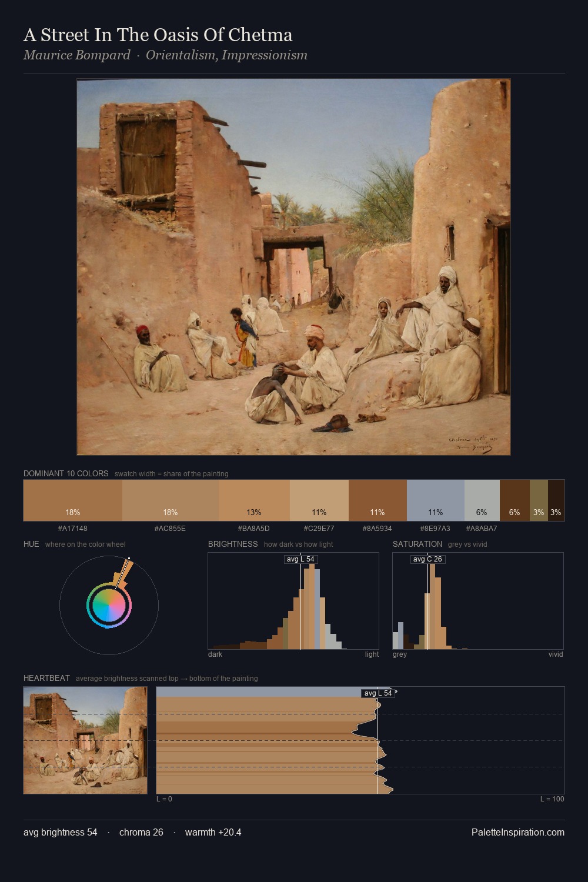Select the light grey #A8ABA7 6% swatch
Viewport: 588px width, 882px height.
[x=482, y=500]
